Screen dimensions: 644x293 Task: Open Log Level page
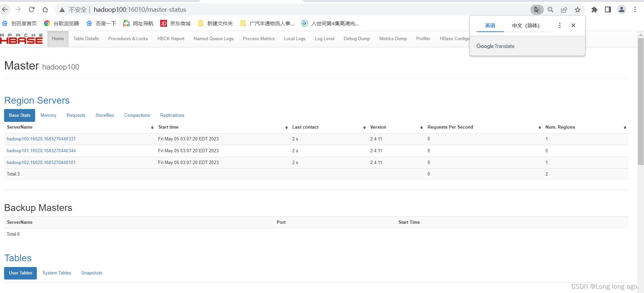(x=325, y=39)
